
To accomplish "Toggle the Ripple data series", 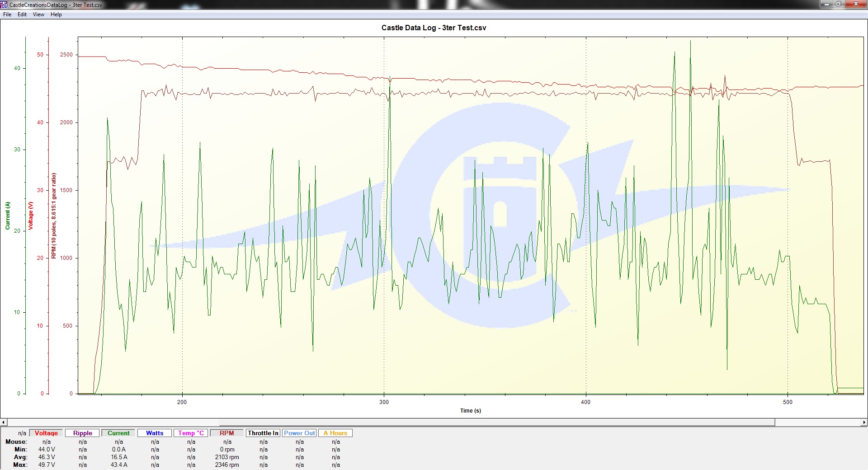I will tap(82, 433).
